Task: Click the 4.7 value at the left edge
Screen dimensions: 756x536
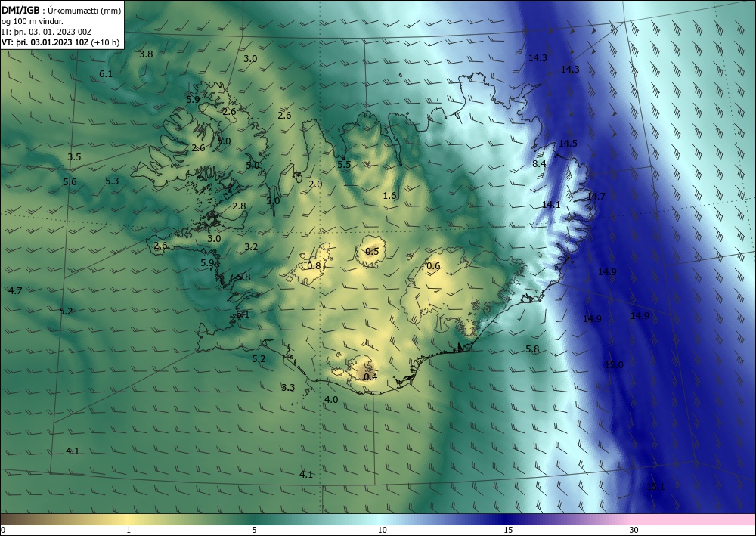Action: click(15, 290)
